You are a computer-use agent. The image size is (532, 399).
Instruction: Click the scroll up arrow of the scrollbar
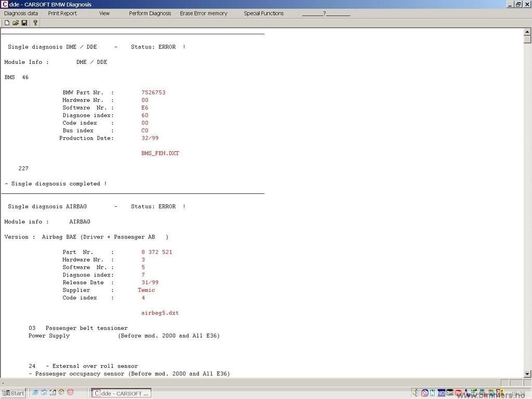pos(527,32)
